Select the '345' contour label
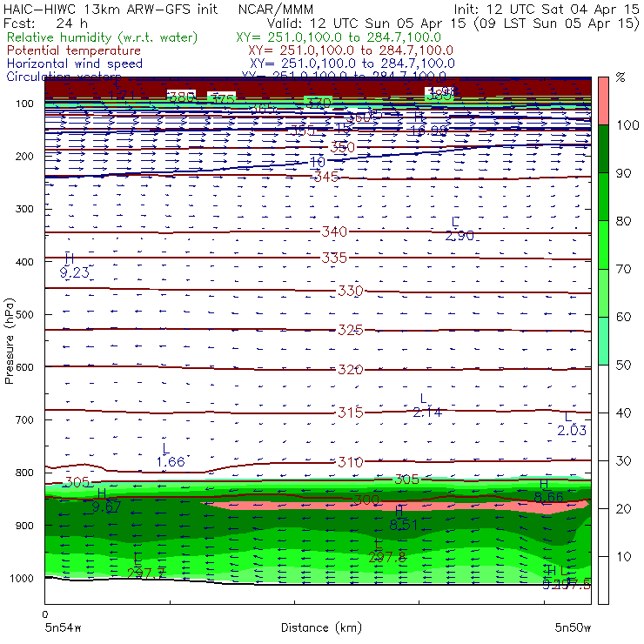 (326, 177)
